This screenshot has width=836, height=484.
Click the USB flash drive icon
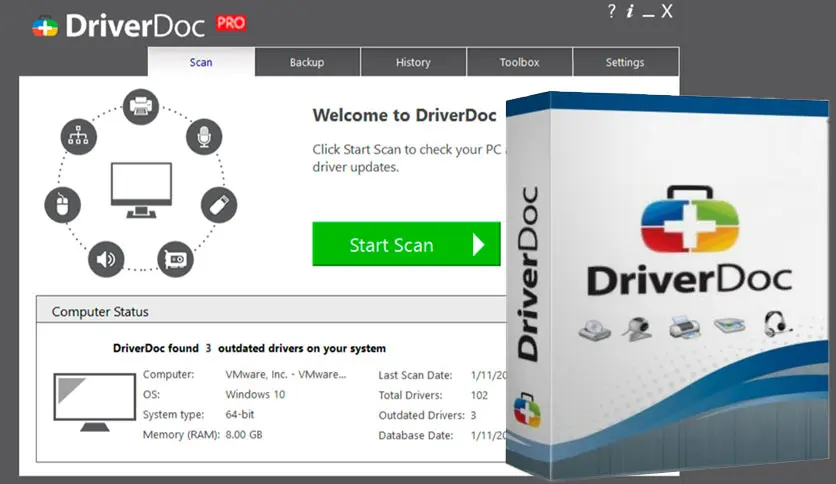pyautogui.click(x=219, y=205)
